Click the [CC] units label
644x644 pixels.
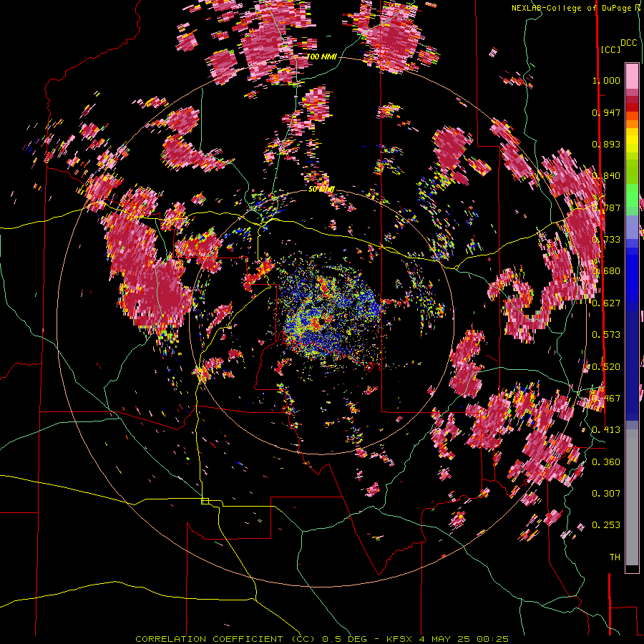(610, 49)
